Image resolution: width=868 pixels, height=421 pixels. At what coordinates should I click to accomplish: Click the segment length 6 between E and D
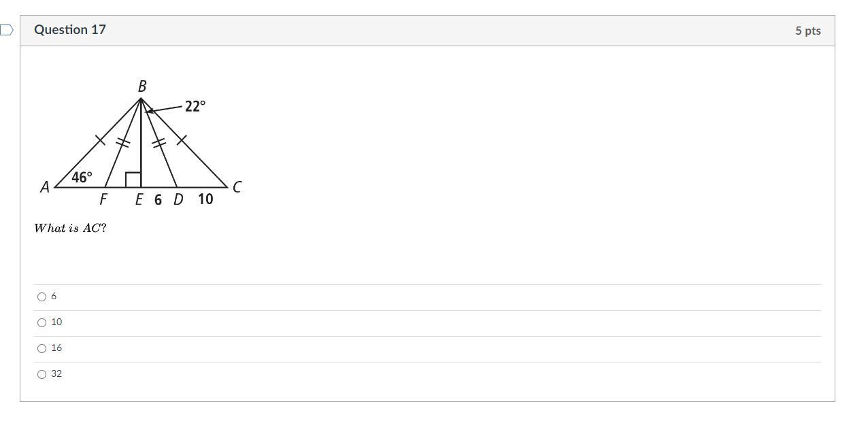[158, 199]
